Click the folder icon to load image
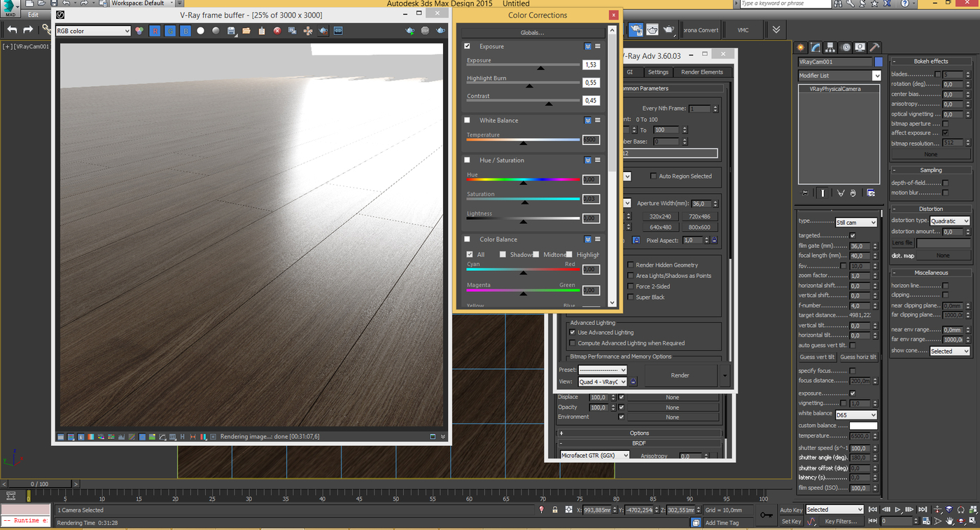Screen dimensions: 980x530 (x=246, y=31)
